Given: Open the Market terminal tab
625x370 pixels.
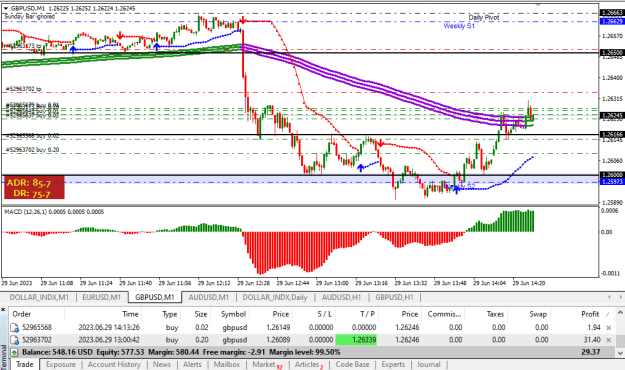Looking at the screenshot, I should 266,364.
